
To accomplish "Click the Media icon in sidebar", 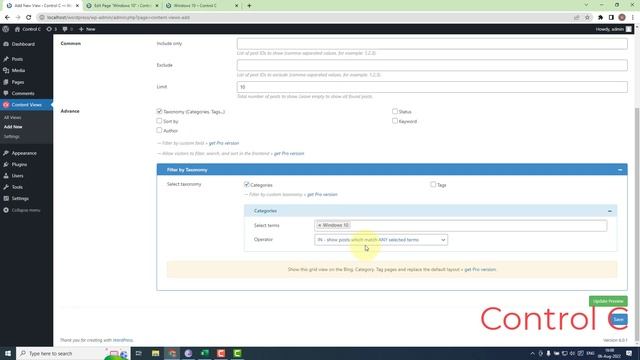I will pyautogui.click(x=6, y=71).
